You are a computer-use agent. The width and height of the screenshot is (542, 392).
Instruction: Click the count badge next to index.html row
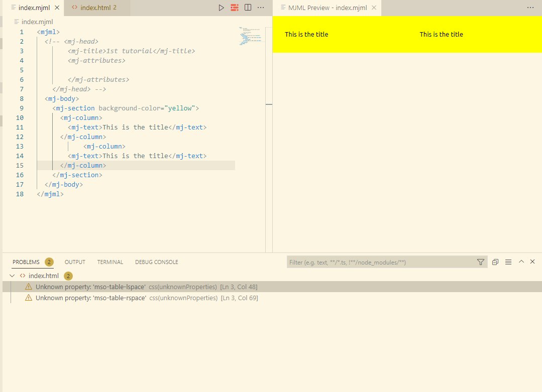click(x=68, y=276)
